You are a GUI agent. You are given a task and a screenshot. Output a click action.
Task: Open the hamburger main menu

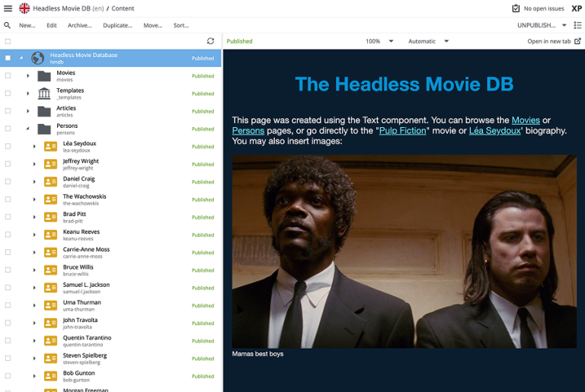8,8
